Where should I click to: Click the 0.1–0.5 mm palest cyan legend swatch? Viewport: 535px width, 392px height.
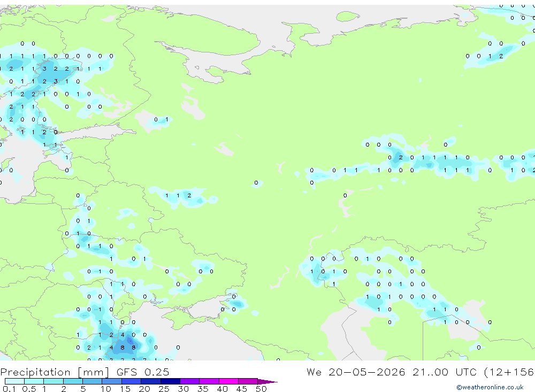pyautogui.click(x=14, y=381)
